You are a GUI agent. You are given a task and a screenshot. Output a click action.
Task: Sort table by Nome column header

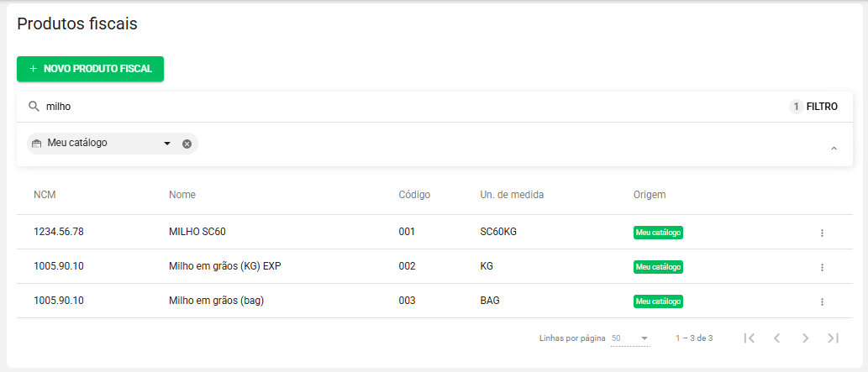182,195
